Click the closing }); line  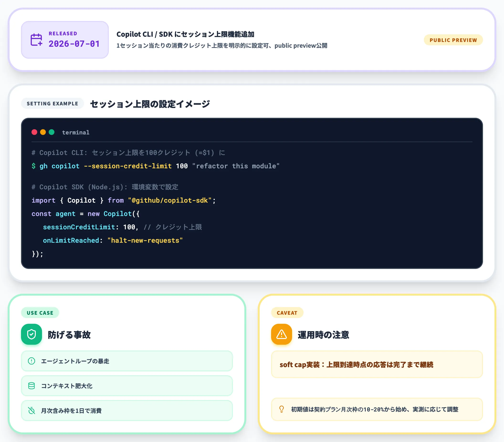click(37, 254)
